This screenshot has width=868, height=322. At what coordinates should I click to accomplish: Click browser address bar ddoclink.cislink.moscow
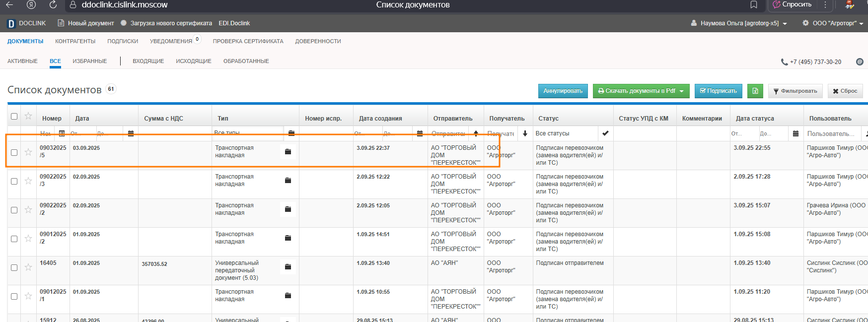coord(125,5)
